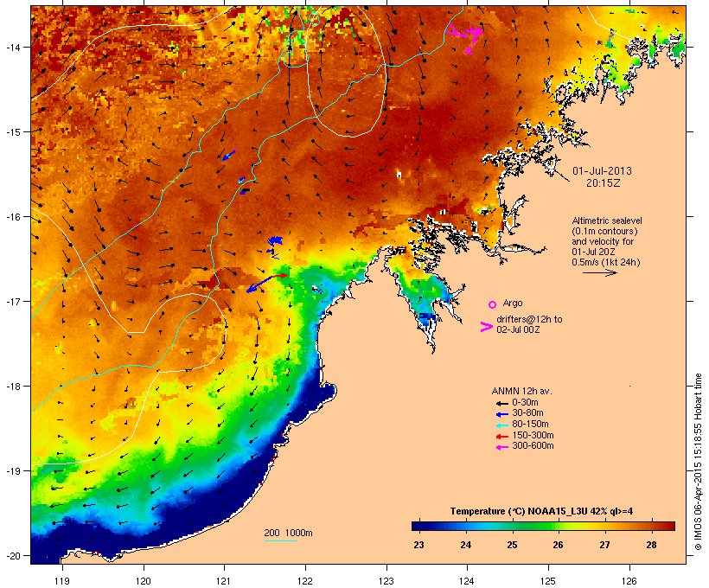Click latitude axis label -14
The image size is (709, 588).
[12, 47]
